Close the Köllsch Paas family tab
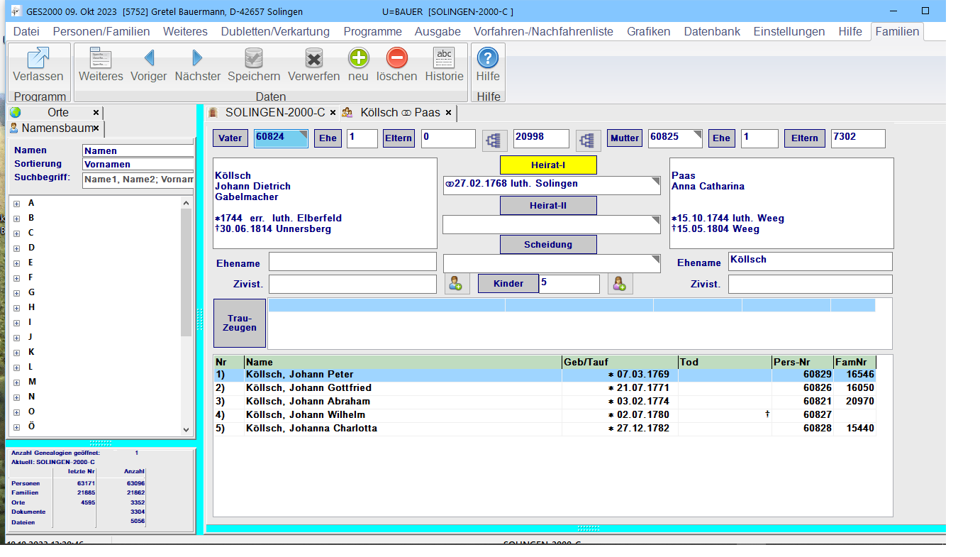 448,113
